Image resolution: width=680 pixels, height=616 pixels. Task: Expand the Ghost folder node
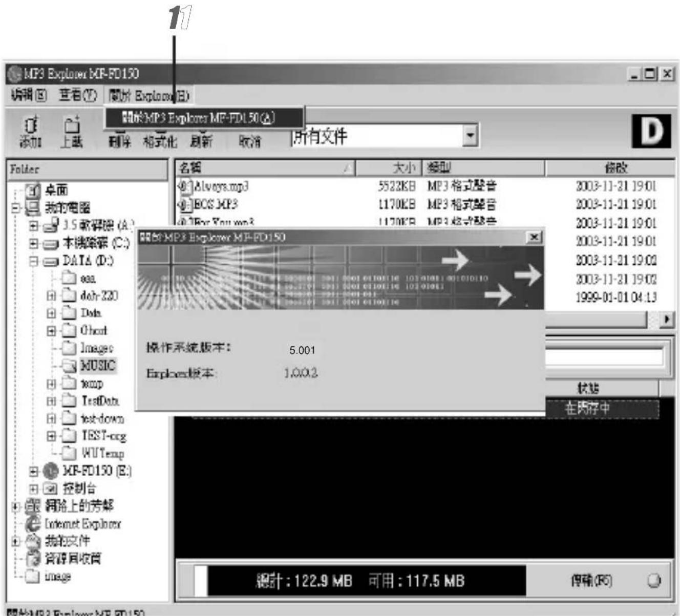click(x=51, y=330)
